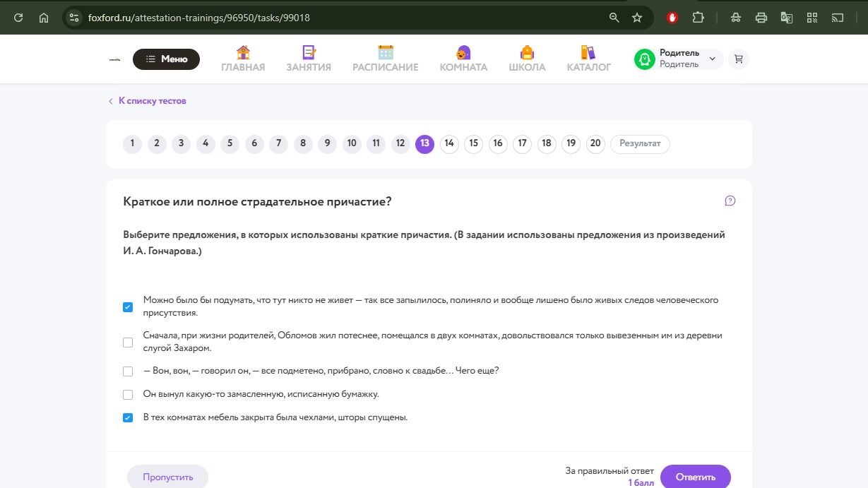Image resolution: width=868 pixels, height=488 pixels.
Task: Open the zoom magnifier icon in address bar
Action: (x=614, y=18)
